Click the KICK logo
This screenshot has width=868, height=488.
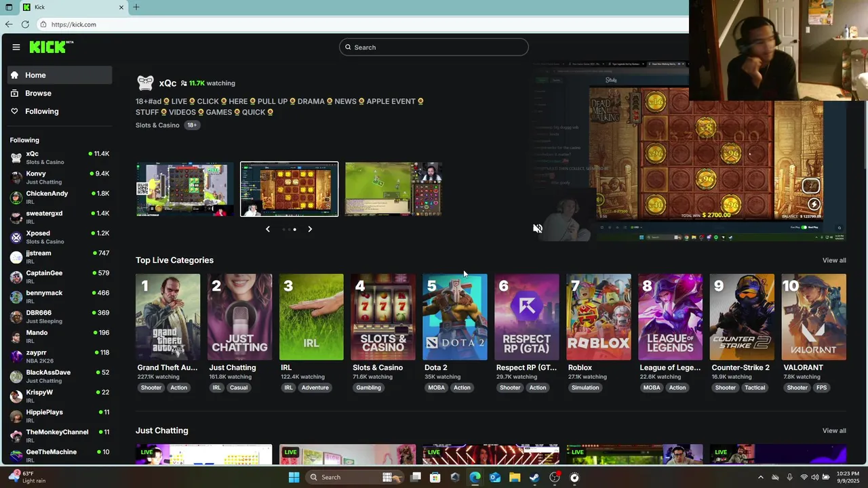51,47
